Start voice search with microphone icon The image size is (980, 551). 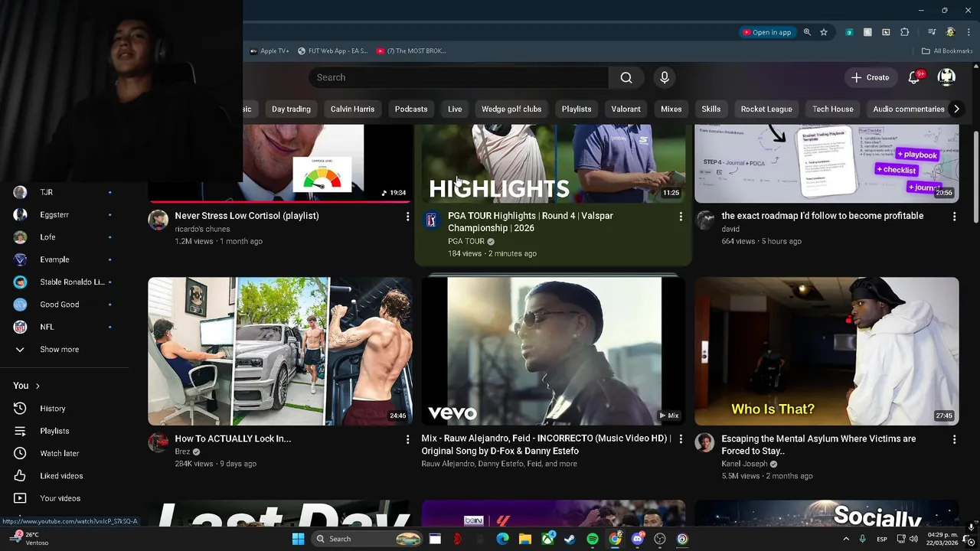[665, 77]
